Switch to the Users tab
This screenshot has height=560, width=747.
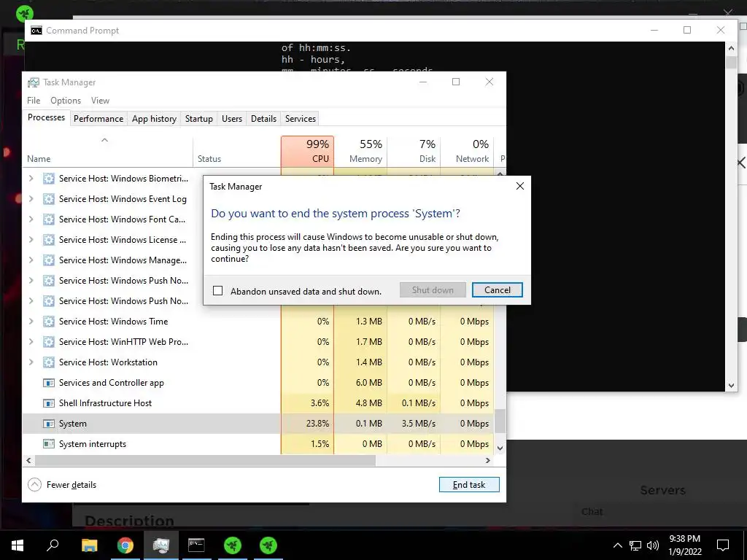click(231, 119)
